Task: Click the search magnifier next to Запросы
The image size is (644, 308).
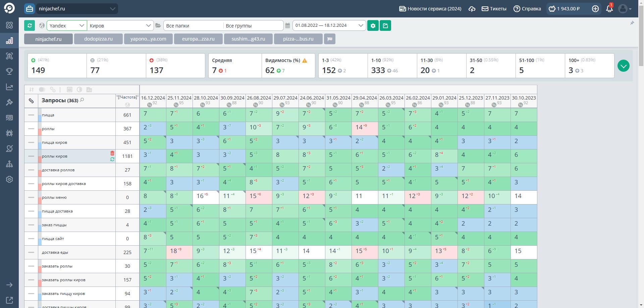Action: (82, 100)
